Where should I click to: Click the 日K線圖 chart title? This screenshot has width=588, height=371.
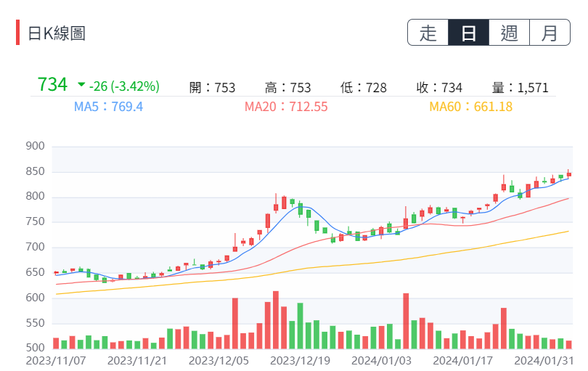[57, 33]
